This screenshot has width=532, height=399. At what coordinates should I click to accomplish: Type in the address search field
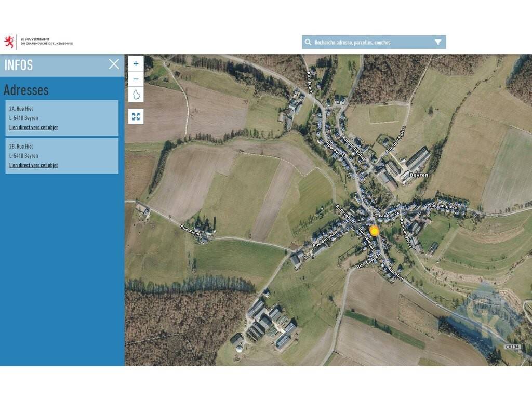click(x=369, y=42)
